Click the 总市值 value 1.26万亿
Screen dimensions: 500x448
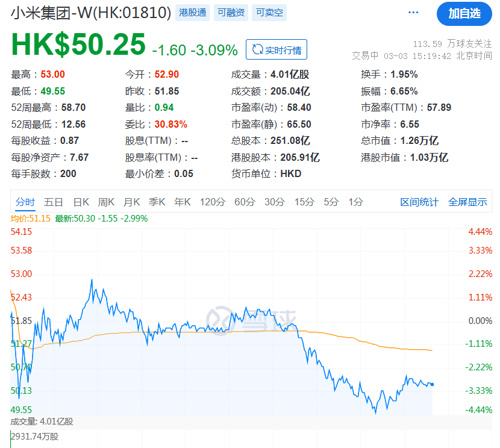point(419,141)
